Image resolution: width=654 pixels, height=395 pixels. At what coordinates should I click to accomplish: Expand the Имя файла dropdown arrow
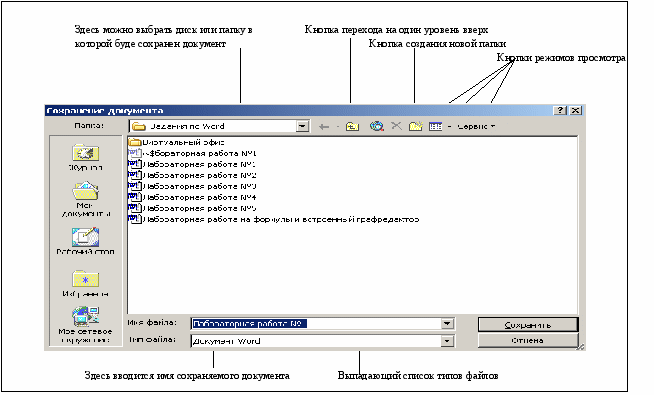[x=447, y=323]
